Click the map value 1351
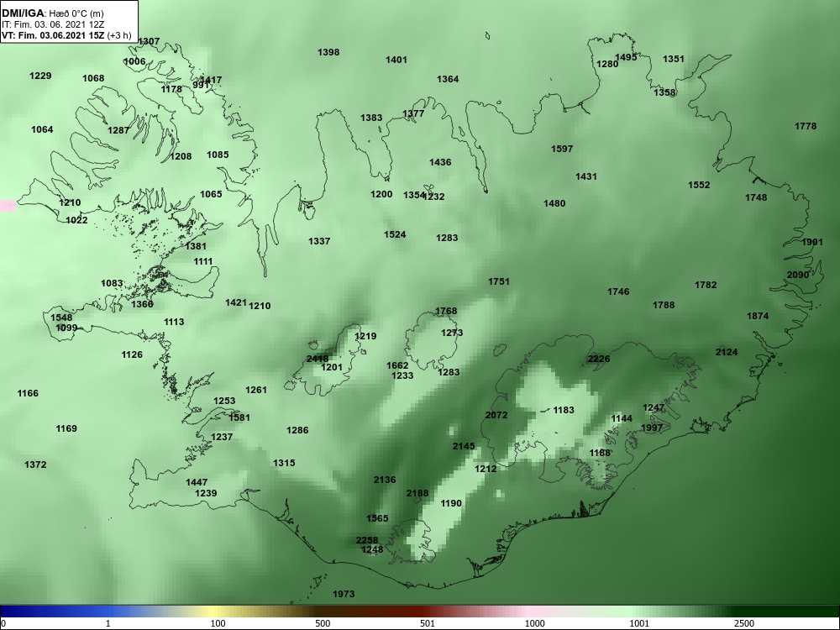 (674, 59)
